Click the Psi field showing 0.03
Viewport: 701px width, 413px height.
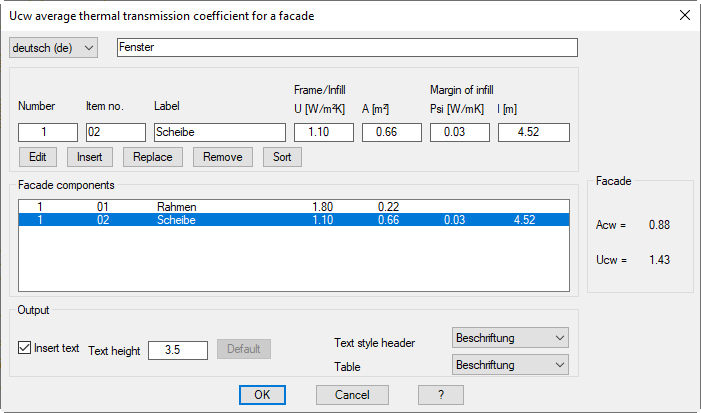(x=459, y=132)
